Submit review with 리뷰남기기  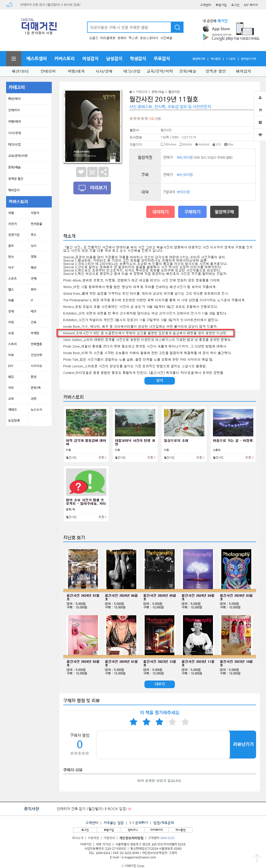pos(243,744)
